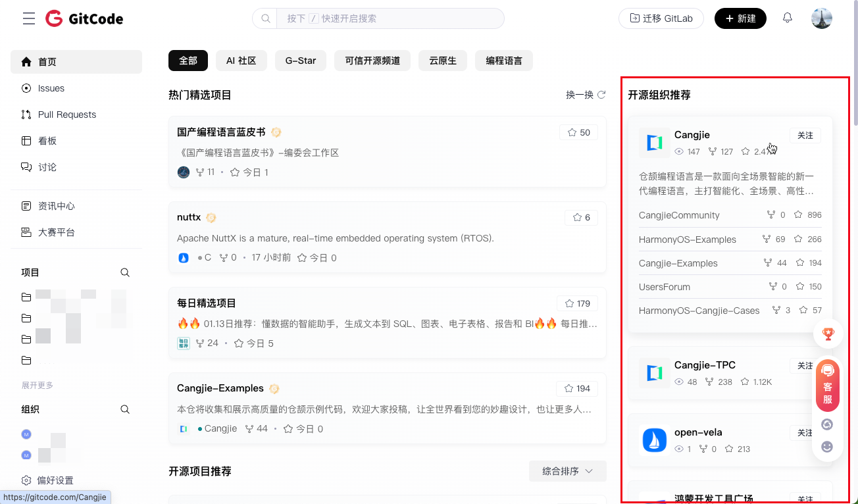Switch to the AI 社区 tab
Screen dimensions: 858x504
coord(241,61)
